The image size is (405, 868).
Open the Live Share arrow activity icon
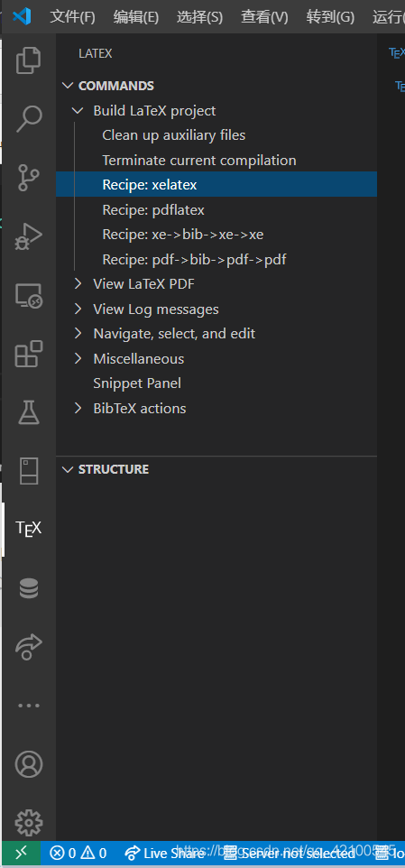tap(28, 647)
